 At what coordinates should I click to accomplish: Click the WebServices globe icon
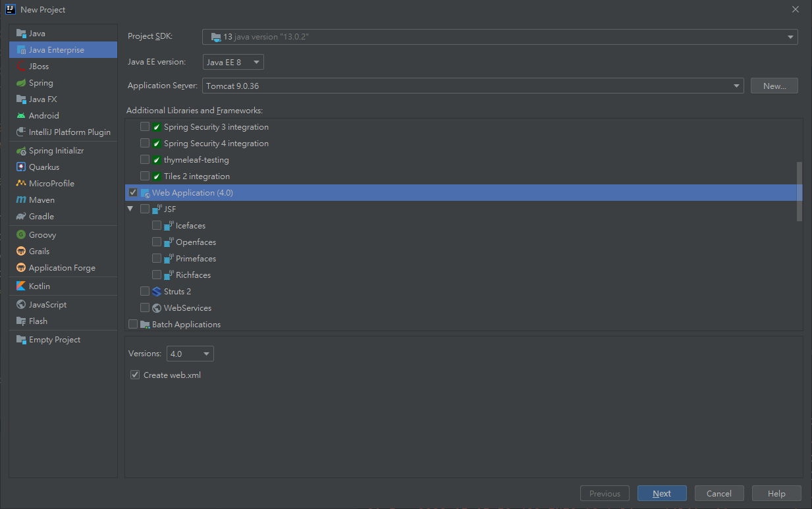coord(157,308)
